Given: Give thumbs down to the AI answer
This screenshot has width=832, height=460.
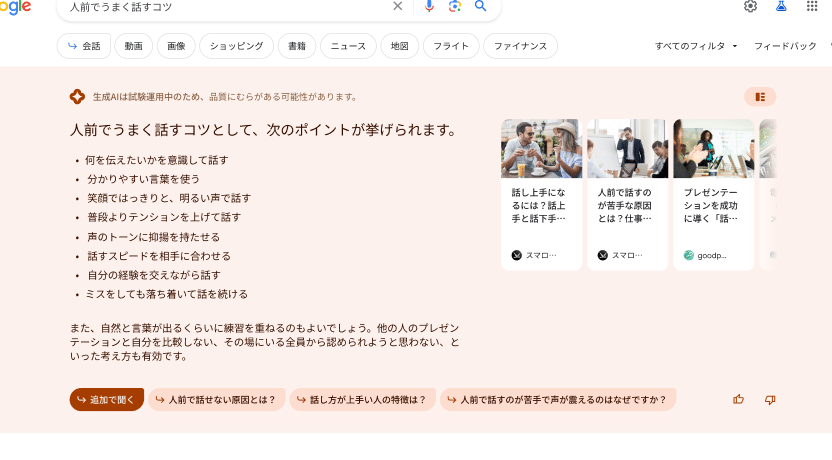Looking at the screenshot, I should tap(770, 399).
